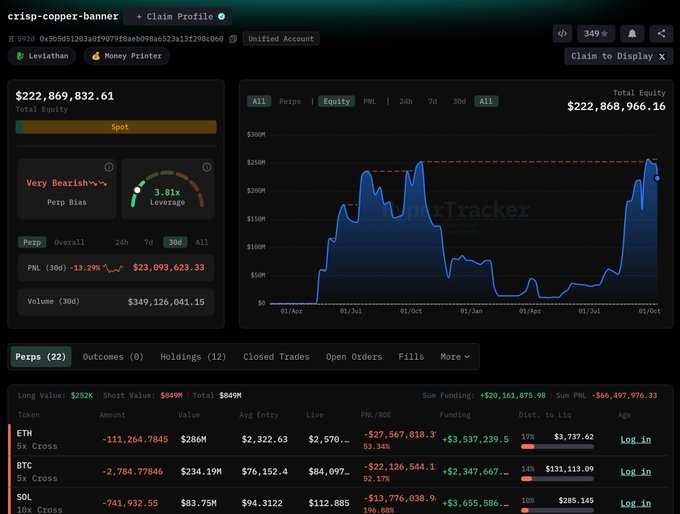Click the SOL token cell
680x514 pixels.
coord(39,503)
